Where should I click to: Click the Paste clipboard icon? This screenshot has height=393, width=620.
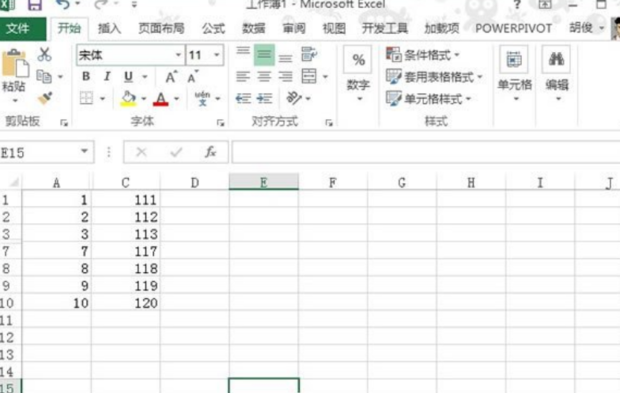tap(15, 63)
